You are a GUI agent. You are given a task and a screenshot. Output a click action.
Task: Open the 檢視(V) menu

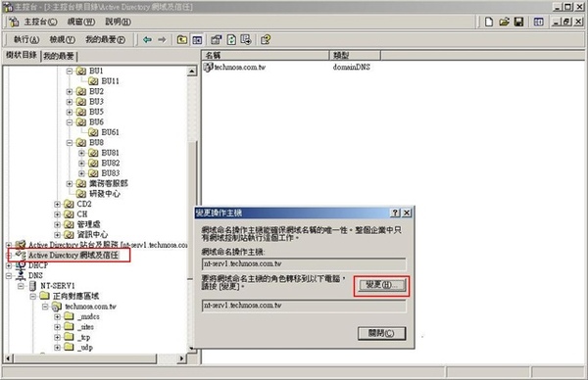point(63,39)
